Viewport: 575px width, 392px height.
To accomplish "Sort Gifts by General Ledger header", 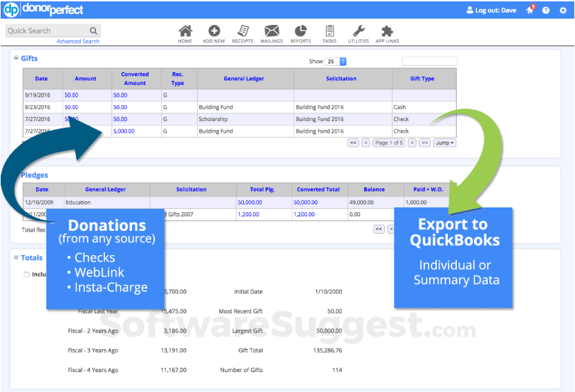I will [x=244, y=79].
